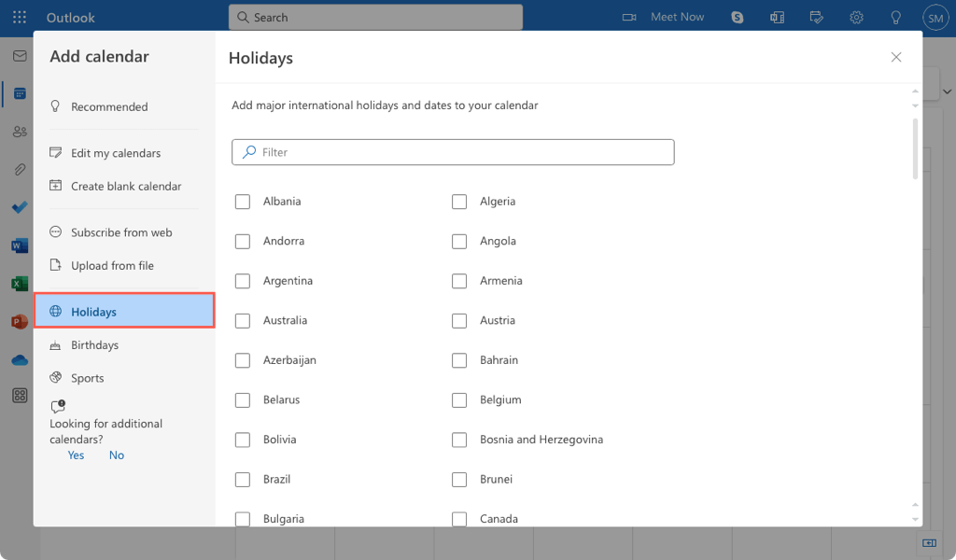Image resolution: width=956 pixels, height=560 pixels.
Task: Choose Create blank calendar option
Action: click(x=126, y=186)
